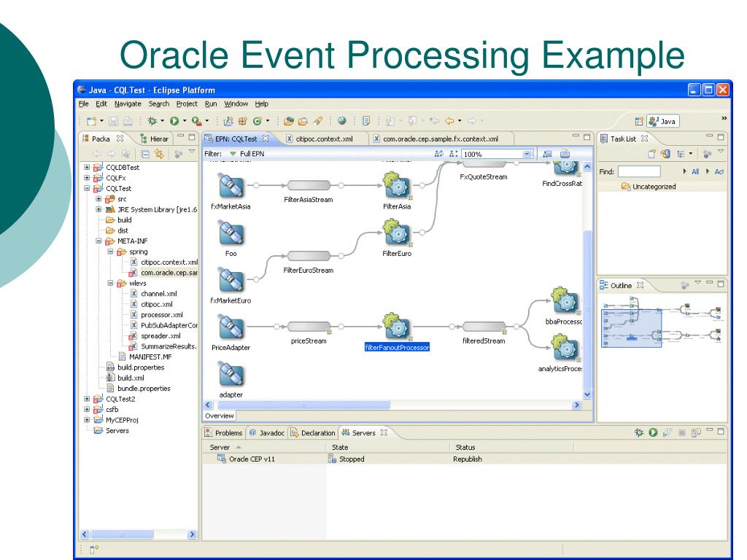The width and height of the screenshot is (747, 560).
Task: Click the Java perspective button
Action: (x=662, y=122)
